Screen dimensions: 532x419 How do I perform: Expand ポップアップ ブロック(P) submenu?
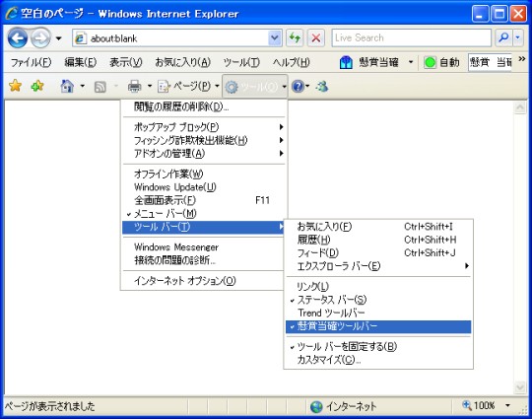tap(204, 127)
